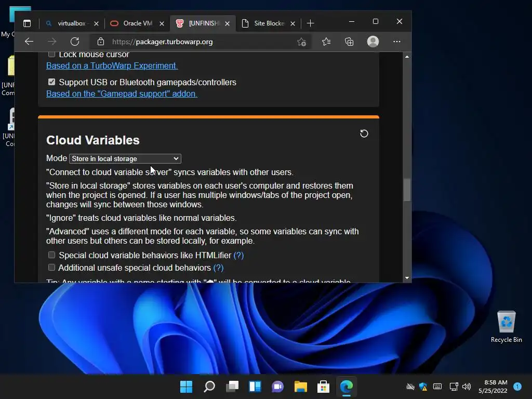Click the page vertical scrollbar thumb
The height and width of the screenshot is (399, 532).
407,190
